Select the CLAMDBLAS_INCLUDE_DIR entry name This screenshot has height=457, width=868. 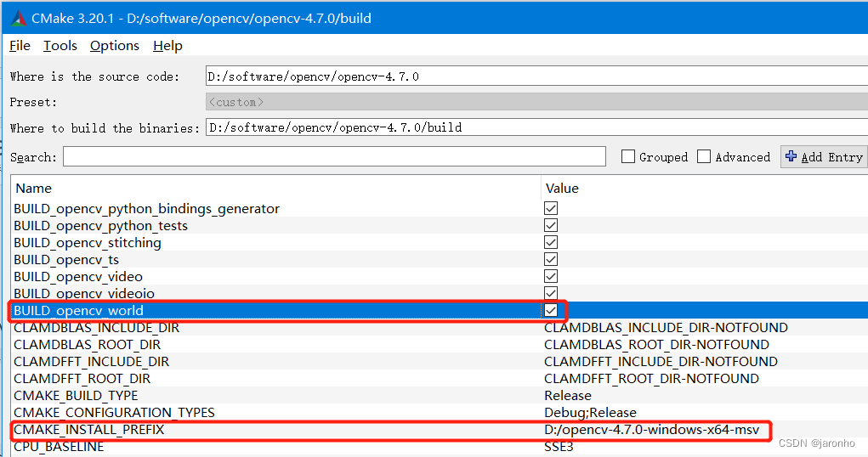(x=96, y=328)
